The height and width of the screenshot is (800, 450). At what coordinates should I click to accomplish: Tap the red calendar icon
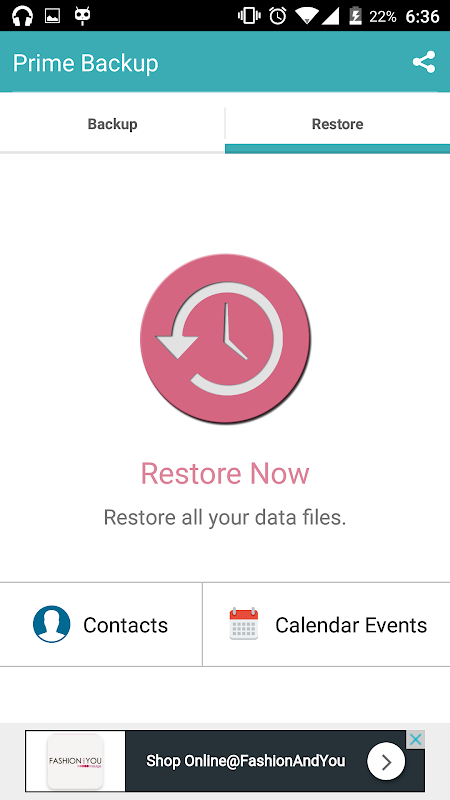(x=244, y=623)
